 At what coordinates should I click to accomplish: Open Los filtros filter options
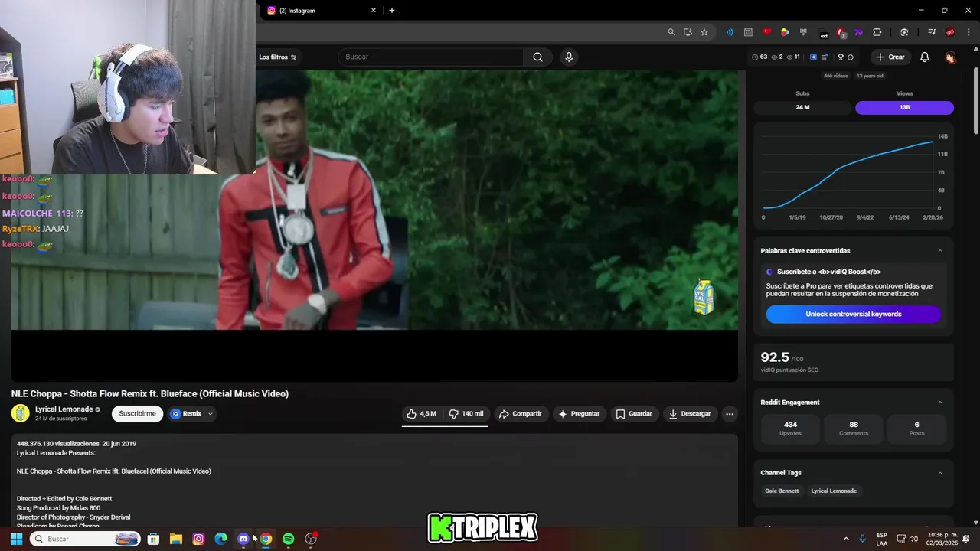point(278,57)
